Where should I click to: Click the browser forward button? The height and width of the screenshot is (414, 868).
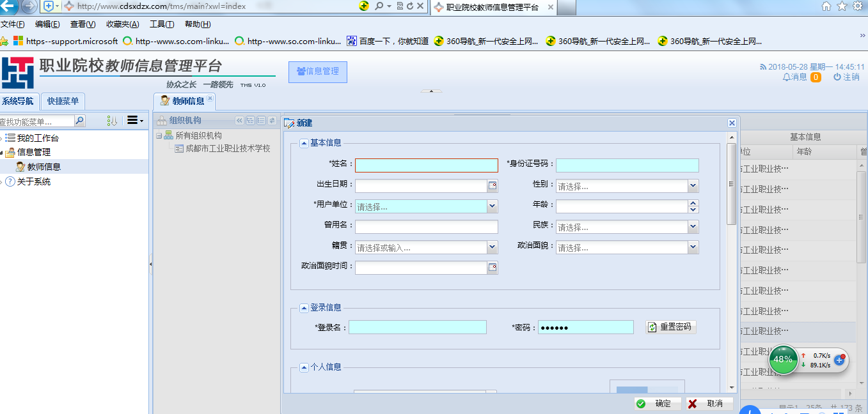pyautogui.click(x=29, y=6)
